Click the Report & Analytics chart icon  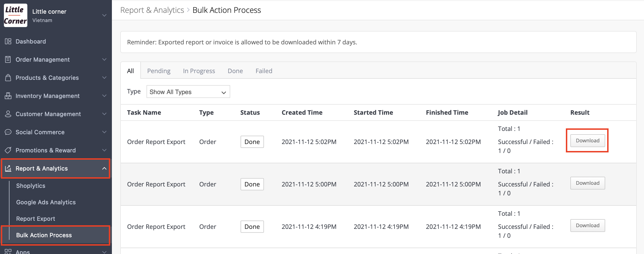[x=8, y=168]
